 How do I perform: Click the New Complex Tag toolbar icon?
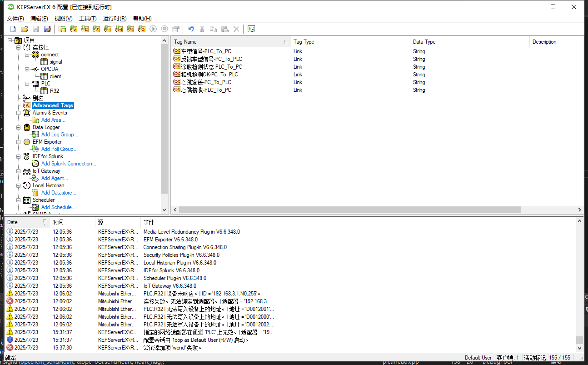[85, 29]
